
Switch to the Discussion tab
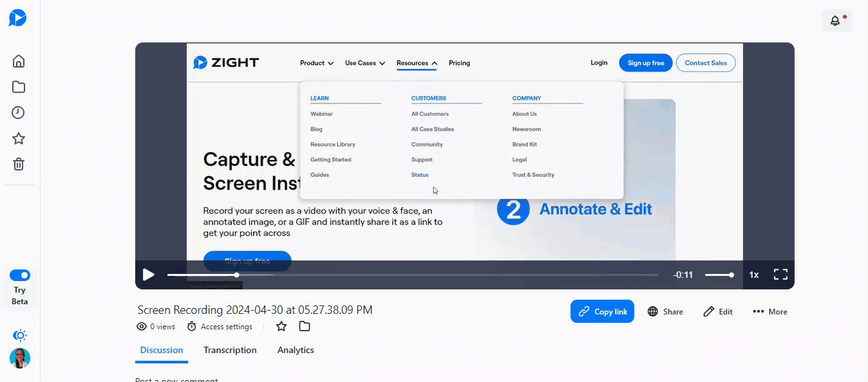[x=162, y=350]
